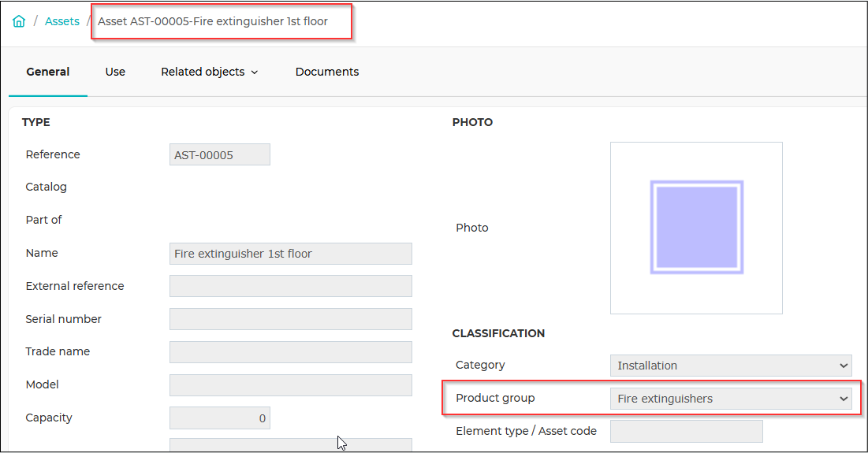Click the Asset AST-00005 breadcrumb title
Viewport: 868px width, 453px height.
click(213, 21)
